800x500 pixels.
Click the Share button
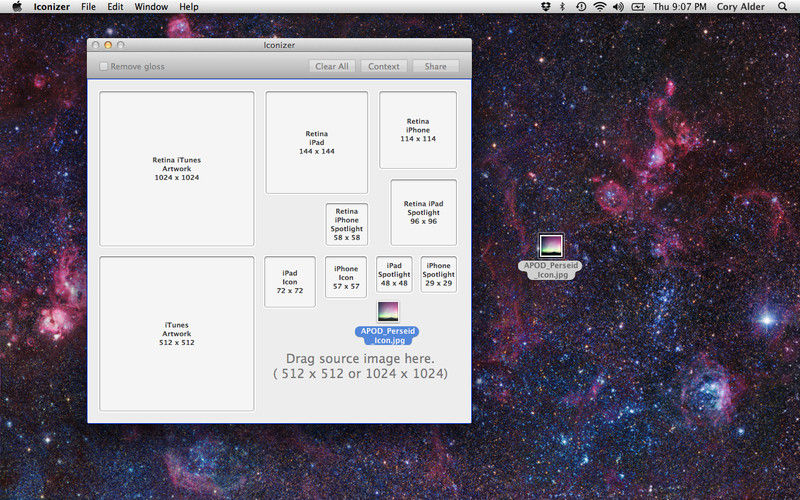click(x=435, y=66)
